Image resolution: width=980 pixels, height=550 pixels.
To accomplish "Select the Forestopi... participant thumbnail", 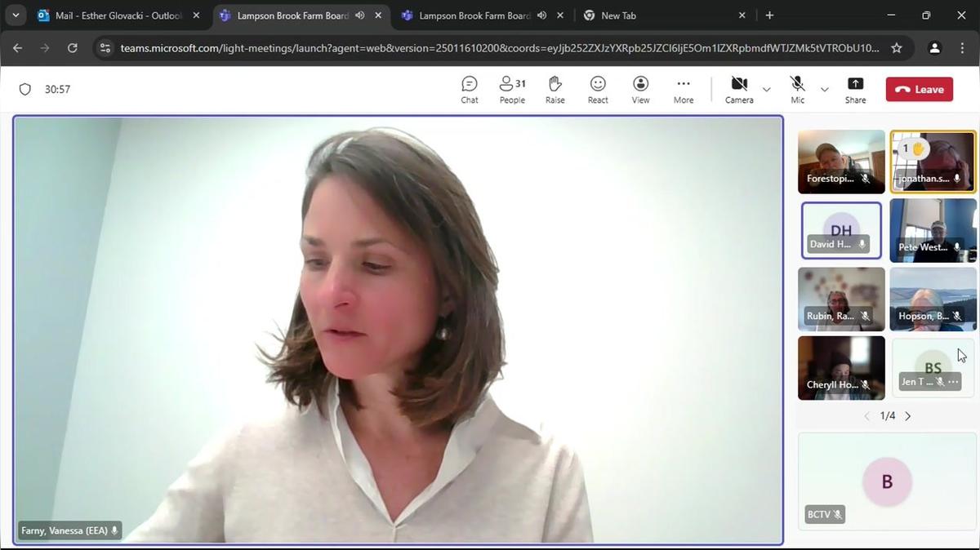I will tap(841, 161).
